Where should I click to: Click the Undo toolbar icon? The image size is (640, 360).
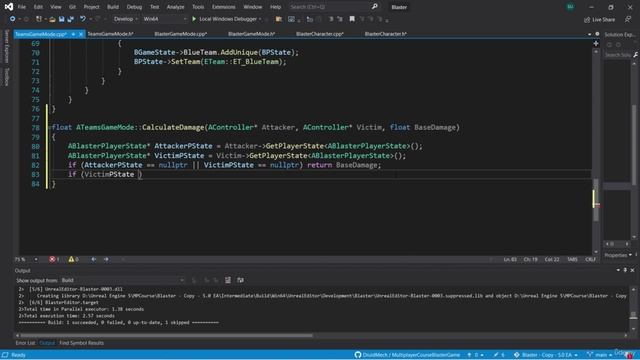pyautogui.click(x=82, y=19)
